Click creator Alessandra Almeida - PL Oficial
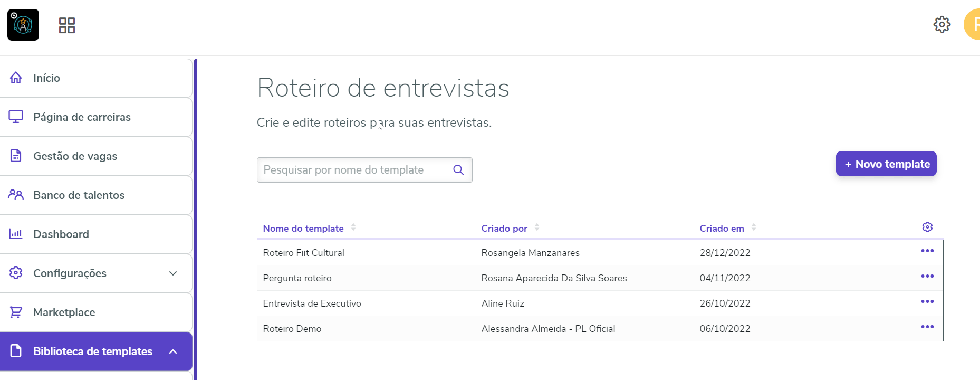Screen dimensions: 980x380 tap(548, 329)
